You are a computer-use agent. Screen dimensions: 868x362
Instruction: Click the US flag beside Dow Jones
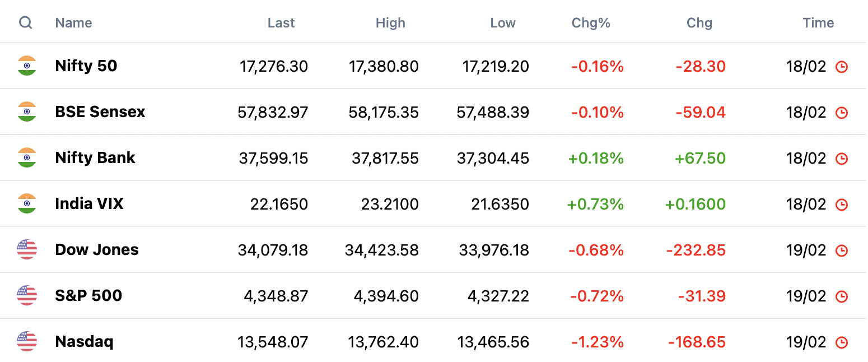(x=27, y=249)
